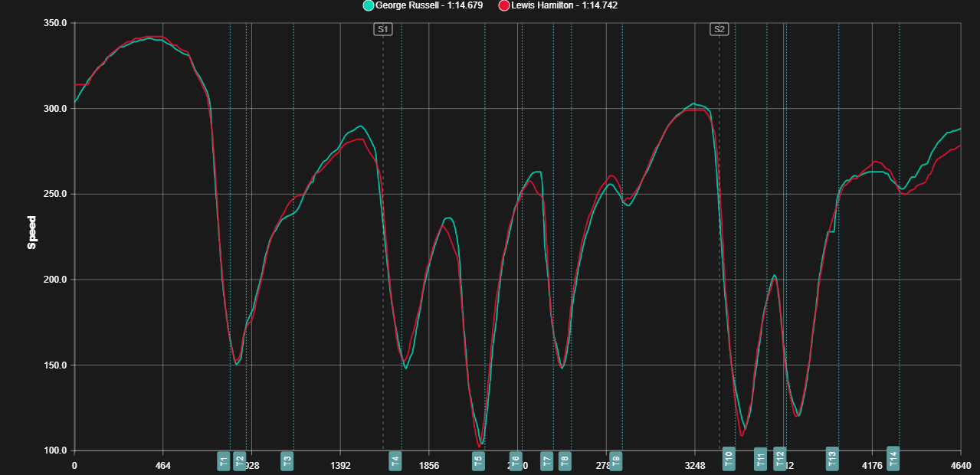The height and width of the screenshot is (475, 980).
Task: Click the 1392 distance axis label
Action: tap(340, 465)
